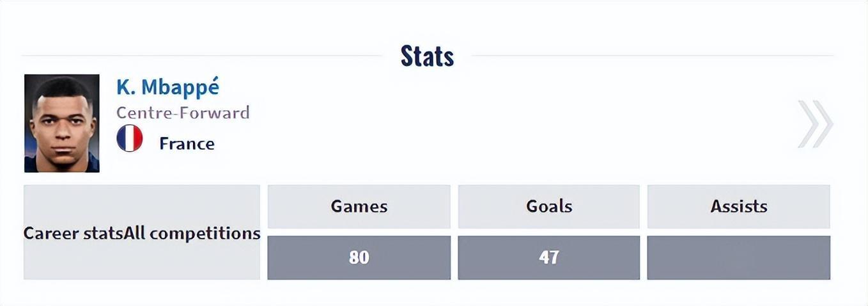Select the France country name
This screenshot has width=868, height=306.
pyautogui.click(x=187, y=143)
